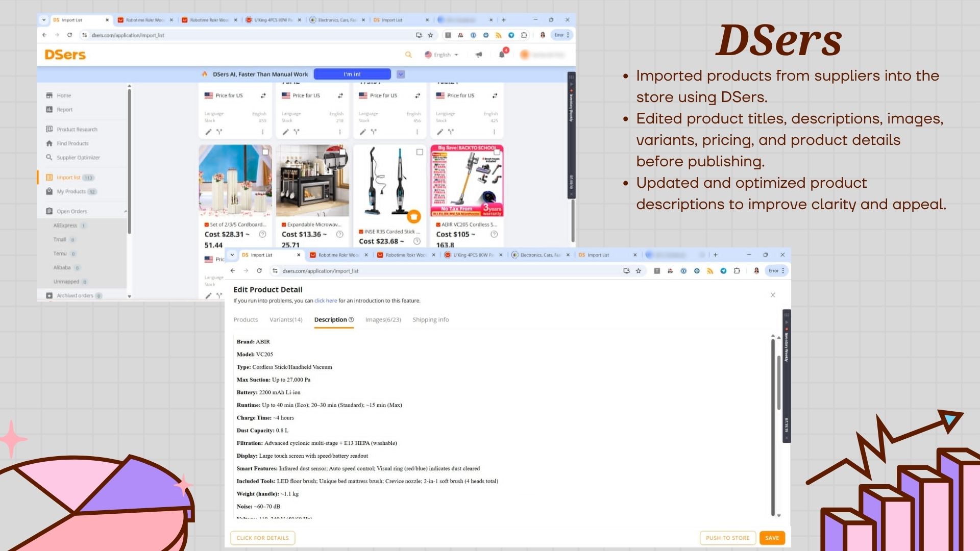Click the orange round icon on INSE R35 image
This screenshot has width=980, height=551.
[x=414, y=216]
